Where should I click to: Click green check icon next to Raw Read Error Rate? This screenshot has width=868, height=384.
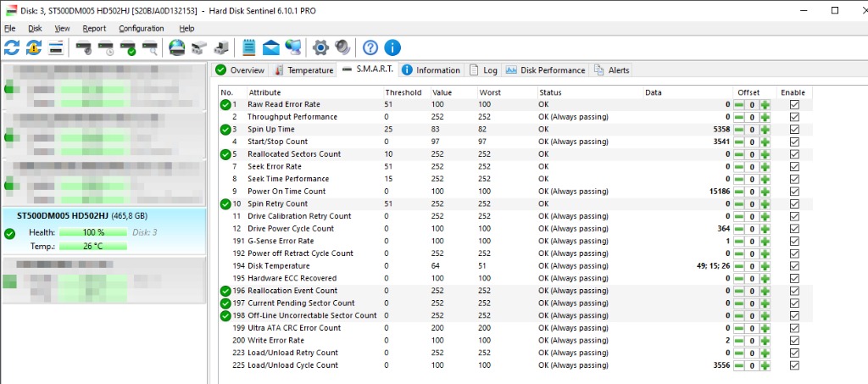225,104
